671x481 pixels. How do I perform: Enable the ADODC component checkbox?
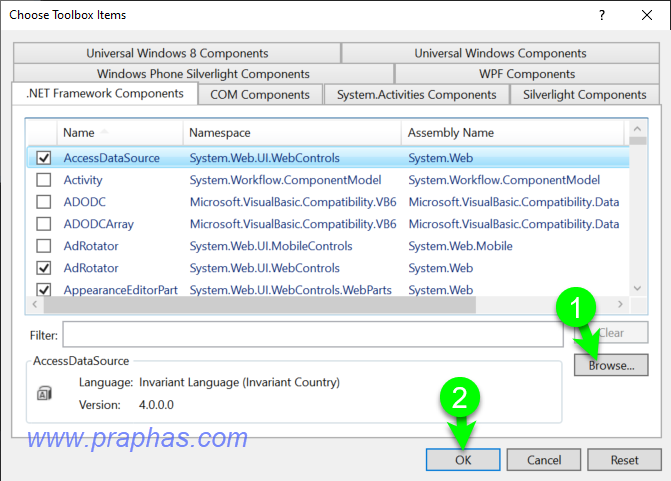pos(44,202)
